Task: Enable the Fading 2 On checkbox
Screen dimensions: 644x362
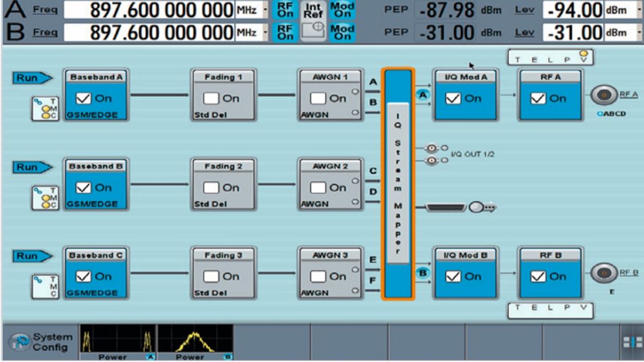Action: pos(211,187)
